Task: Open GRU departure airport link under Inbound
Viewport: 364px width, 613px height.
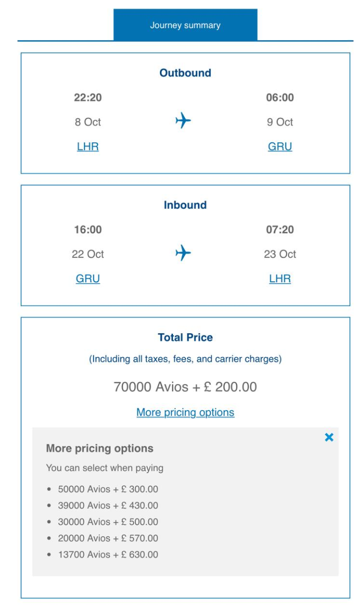Action: pos(88,279)
